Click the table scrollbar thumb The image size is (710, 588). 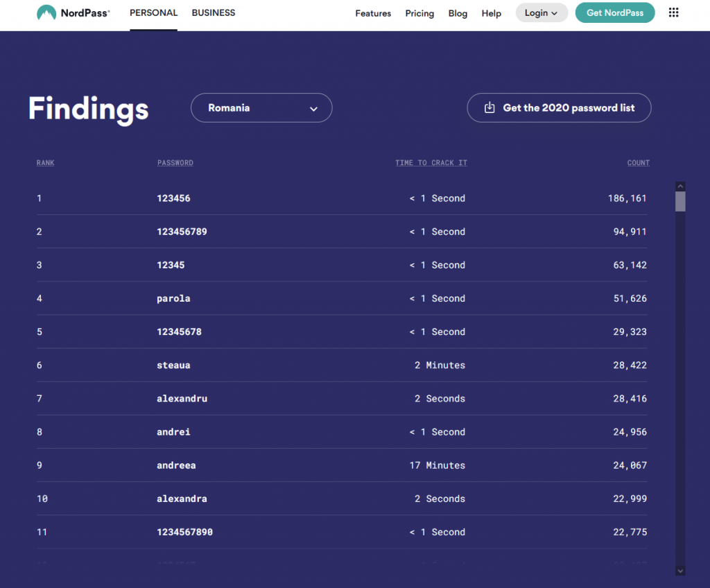click(680, 202)
